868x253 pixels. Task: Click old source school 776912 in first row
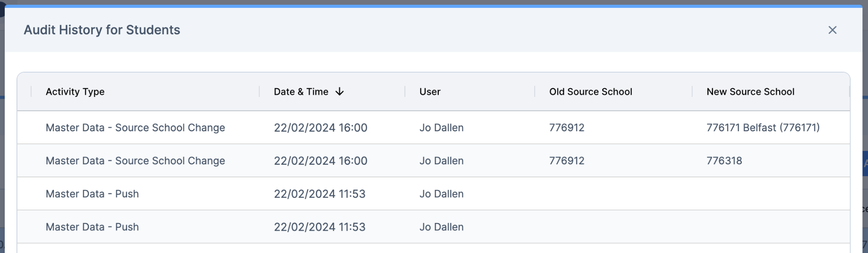tap(566, 127)
